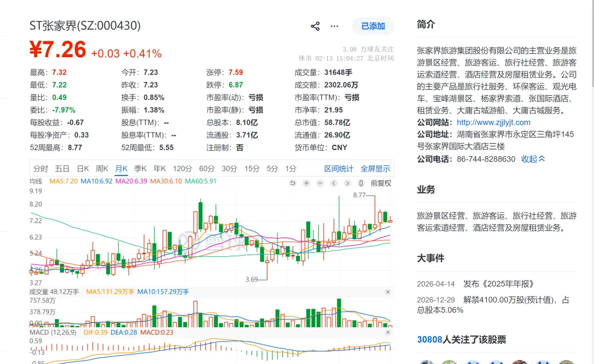The height and width of the screenshot is (364, 594).
Task: Click the volume MA10:157.29万手 label
Action: (x=163, y=291)
